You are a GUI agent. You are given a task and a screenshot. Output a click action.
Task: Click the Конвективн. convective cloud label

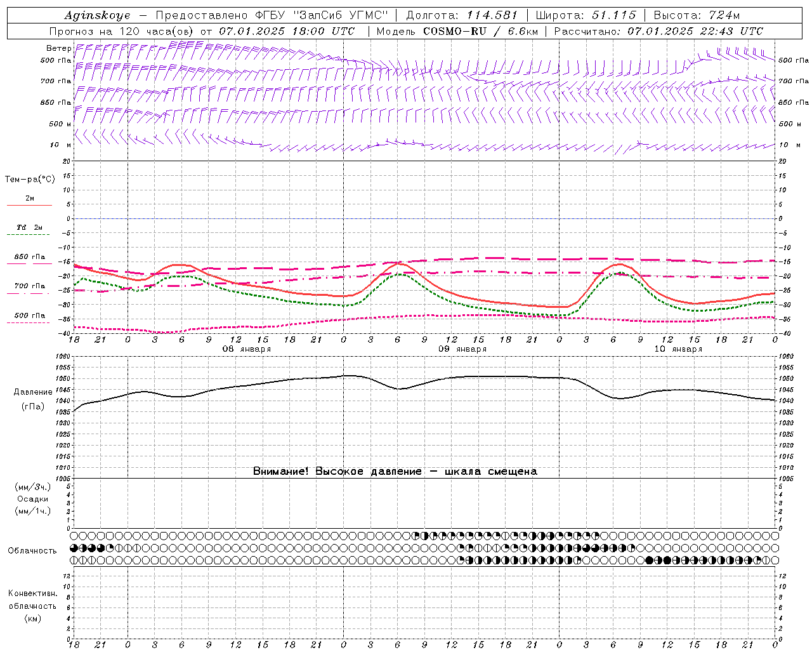(32, 594)
